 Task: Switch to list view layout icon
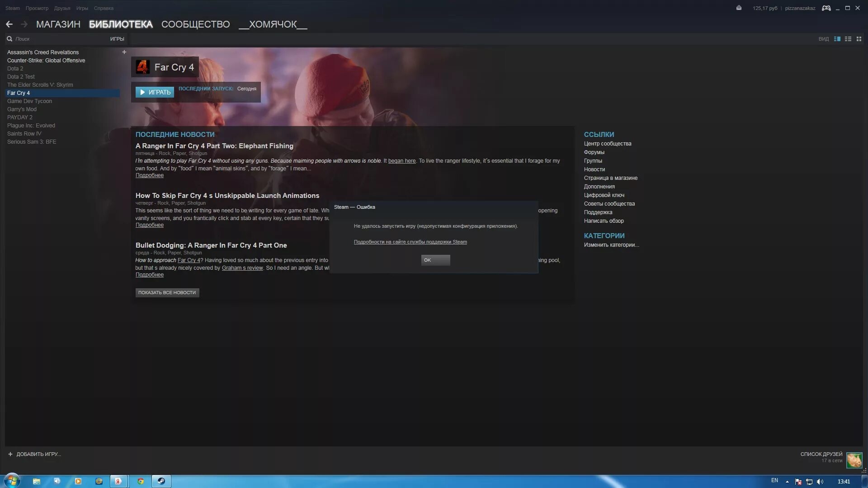point(848,39)
